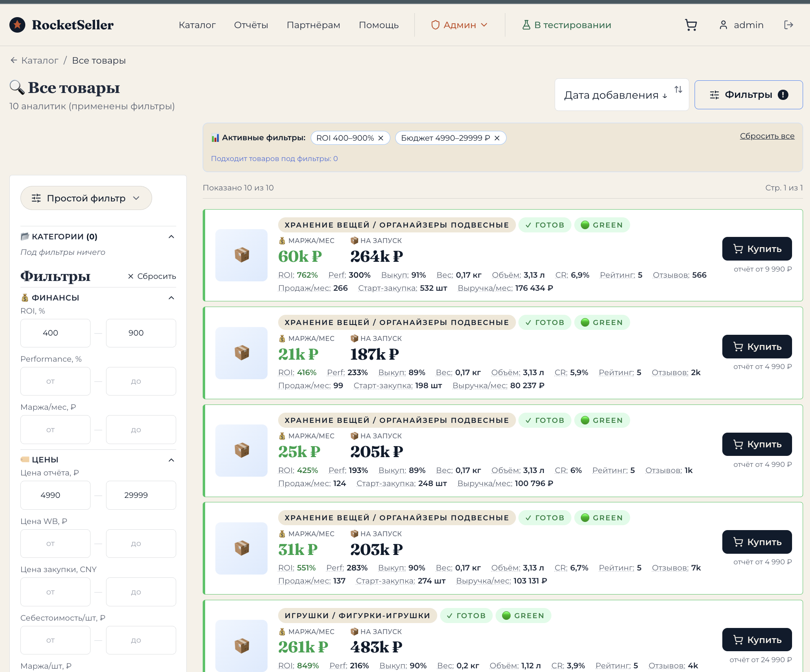810x672 pixels.
Task: Open the Отчёты menu item
Action: click(251, 25)
